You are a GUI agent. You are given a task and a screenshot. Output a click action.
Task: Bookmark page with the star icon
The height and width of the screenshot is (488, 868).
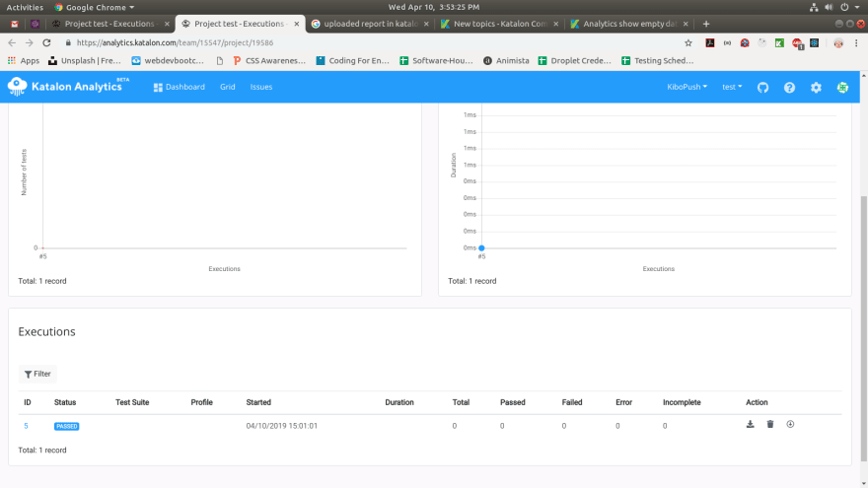(688, 42)
